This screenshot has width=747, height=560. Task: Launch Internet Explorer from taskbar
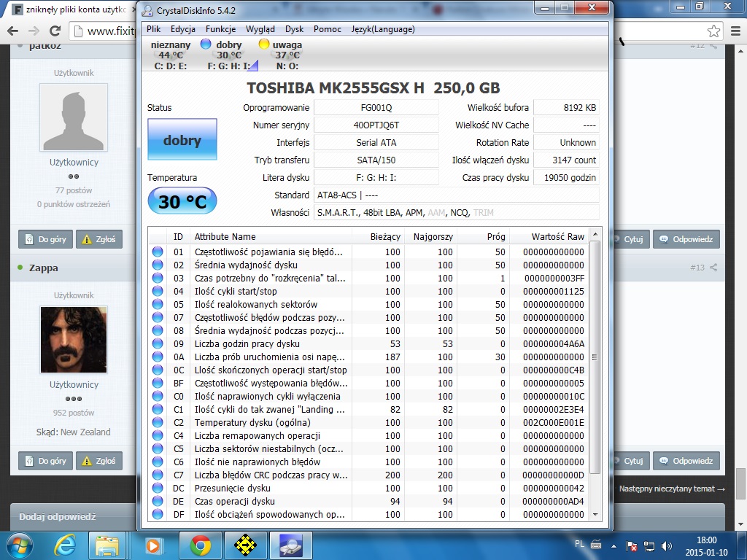click(x=64, y=545)
